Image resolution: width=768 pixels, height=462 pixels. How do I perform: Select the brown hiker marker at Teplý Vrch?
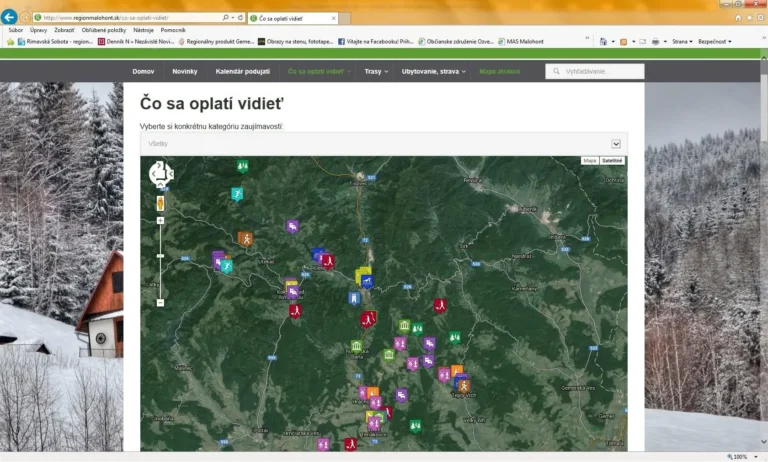(463, 387)
